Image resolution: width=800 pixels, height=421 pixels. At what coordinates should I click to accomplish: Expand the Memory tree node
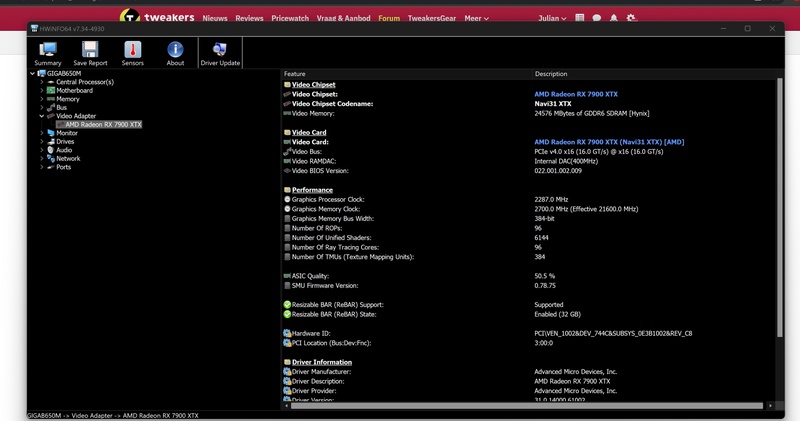pos(42,99)
